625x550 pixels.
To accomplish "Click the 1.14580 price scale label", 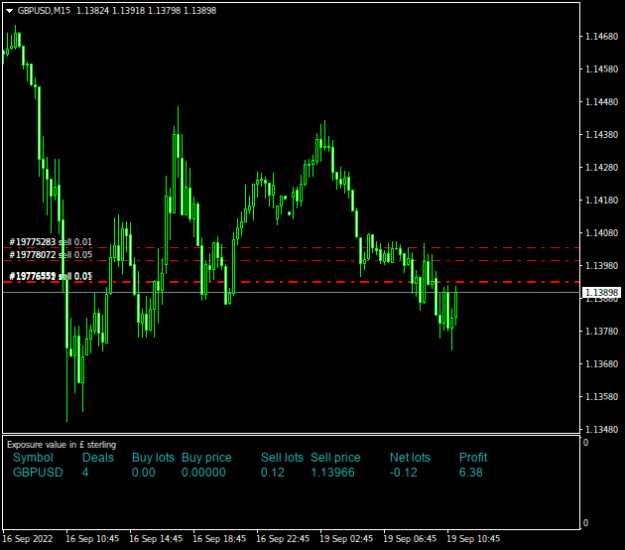I will pos(601,69).
